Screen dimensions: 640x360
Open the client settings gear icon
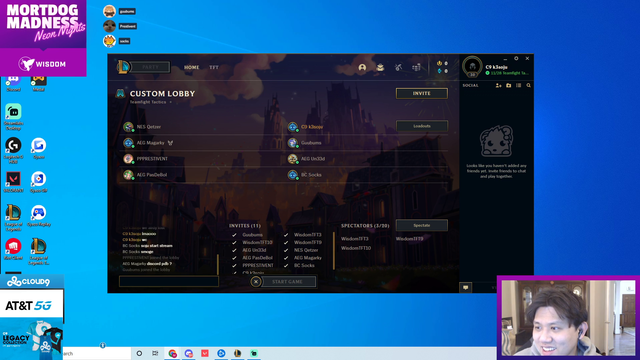(516, 58)
